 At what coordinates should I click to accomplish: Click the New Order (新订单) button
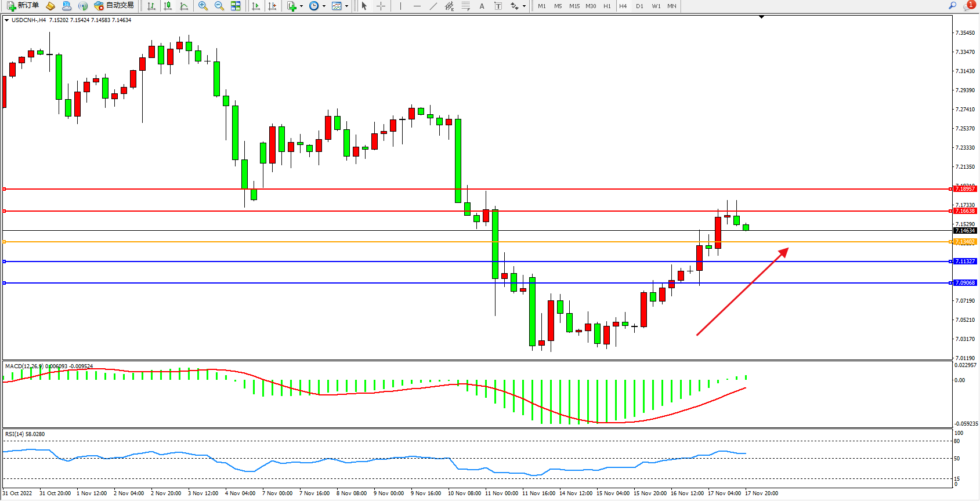point(23,6)
